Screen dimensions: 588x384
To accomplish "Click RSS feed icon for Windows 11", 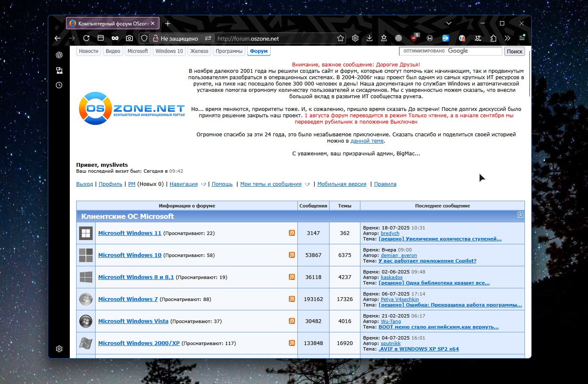I will coord(292,233).
